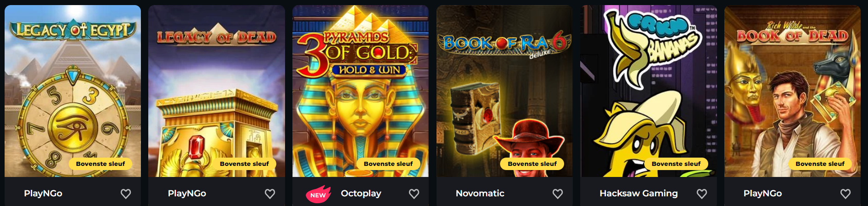The height and width of the screenshot is (206, 868).
Task: Select the Octoplay provider label
Action: coord(361,194)
